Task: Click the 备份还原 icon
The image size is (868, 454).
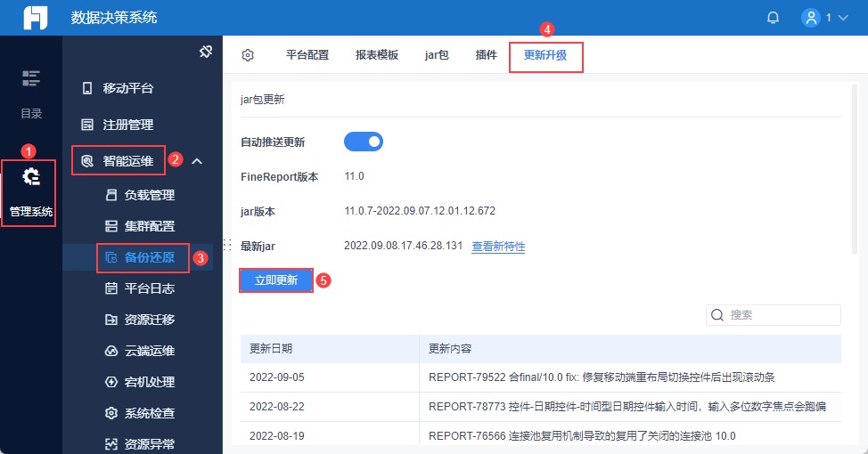Action: coord(111,257)
